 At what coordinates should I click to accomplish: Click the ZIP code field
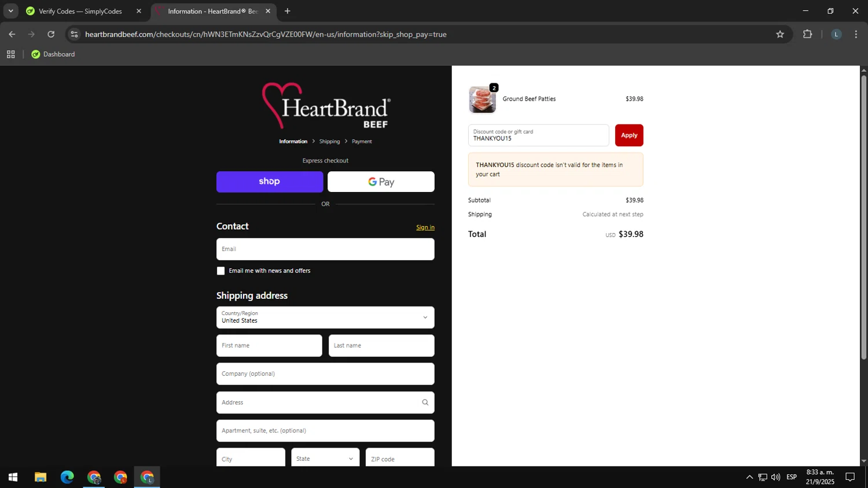(x=400, y=458)
